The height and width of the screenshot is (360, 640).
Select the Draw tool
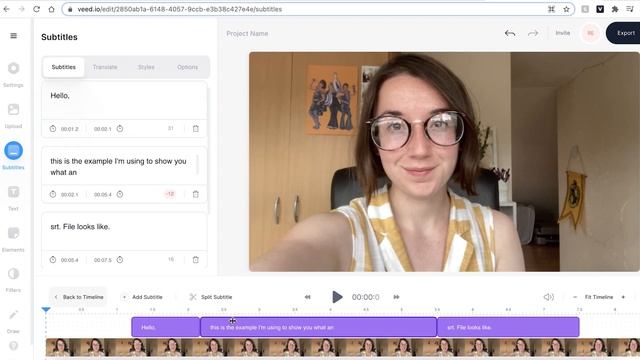click(13, 320)
